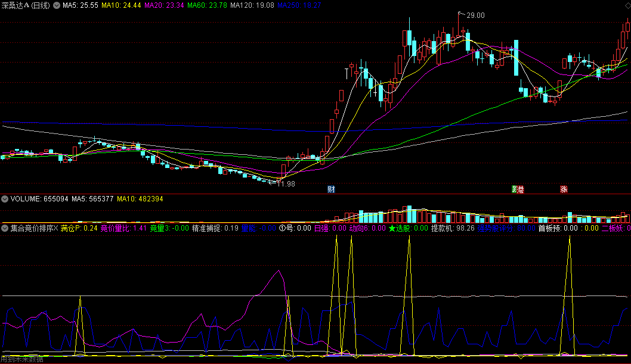The height and width of the screenshot is (364, 631).
Task: Click the MA5: 25.55 price average label
Action: click(80, 5)
